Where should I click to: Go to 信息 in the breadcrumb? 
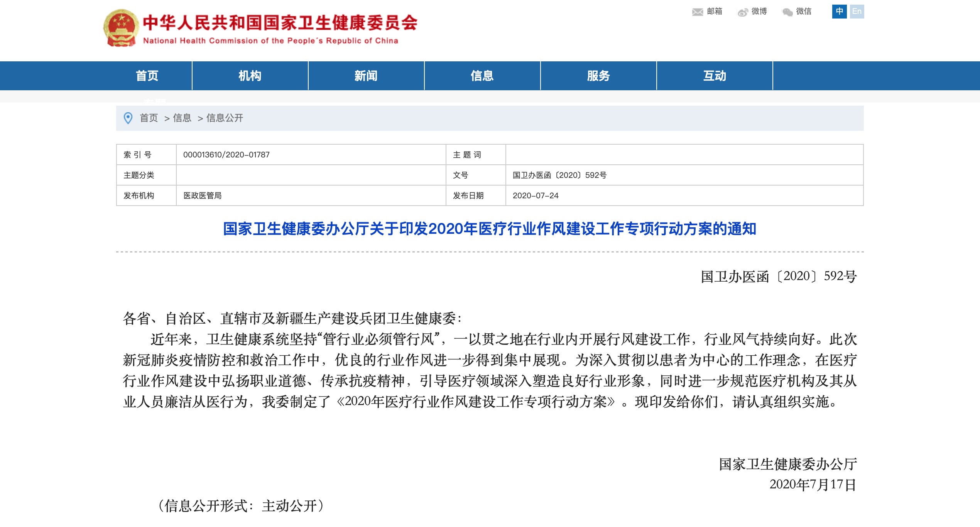coord(182,118)
